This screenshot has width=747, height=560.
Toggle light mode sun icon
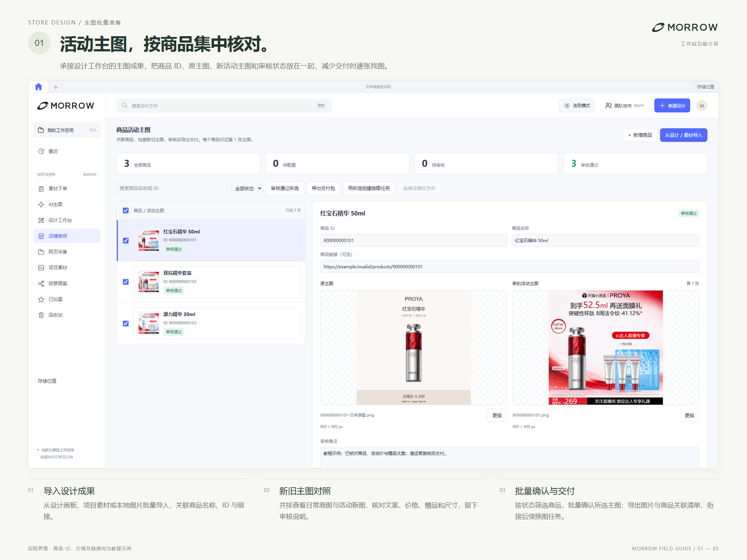pos(567,106)
